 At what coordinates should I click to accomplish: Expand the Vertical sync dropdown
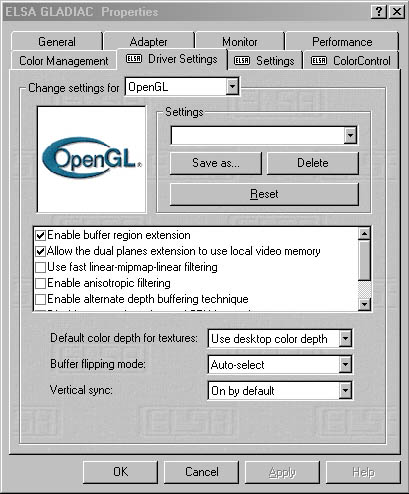(x=345, y=390)
